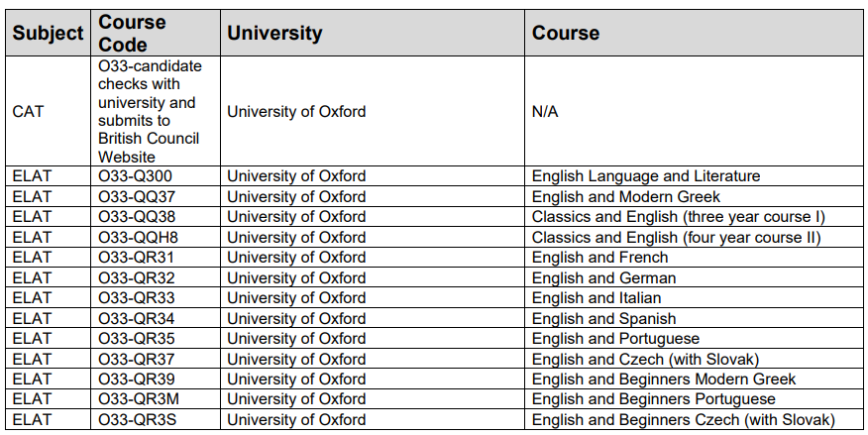Select English and Modern Greek cell

[x=694, y=196]
